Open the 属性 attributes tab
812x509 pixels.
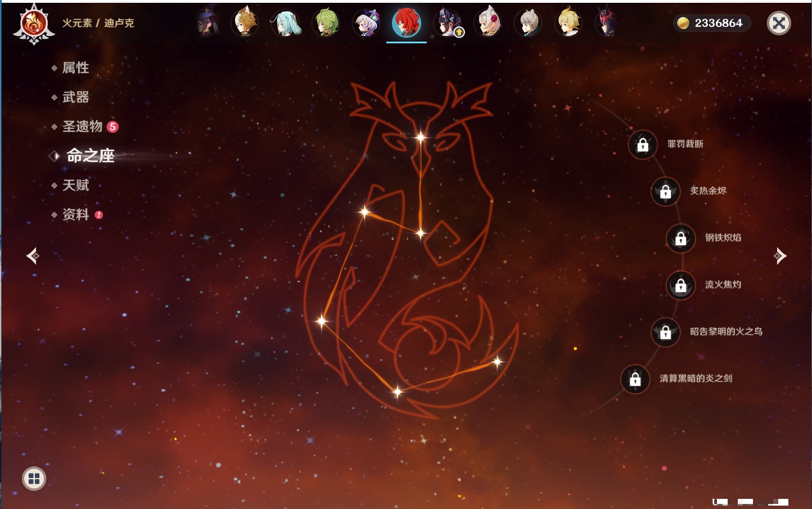[x=75, y=68]
